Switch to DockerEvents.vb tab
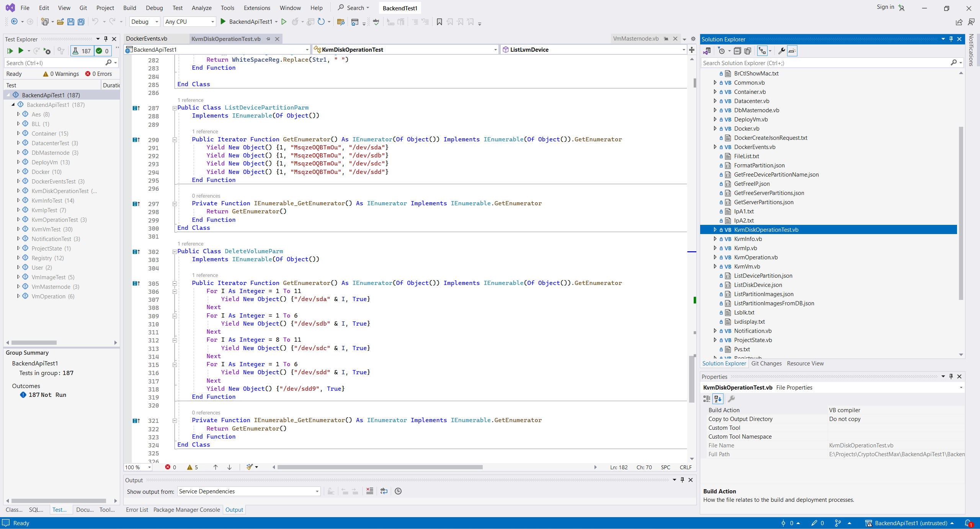 147,39
